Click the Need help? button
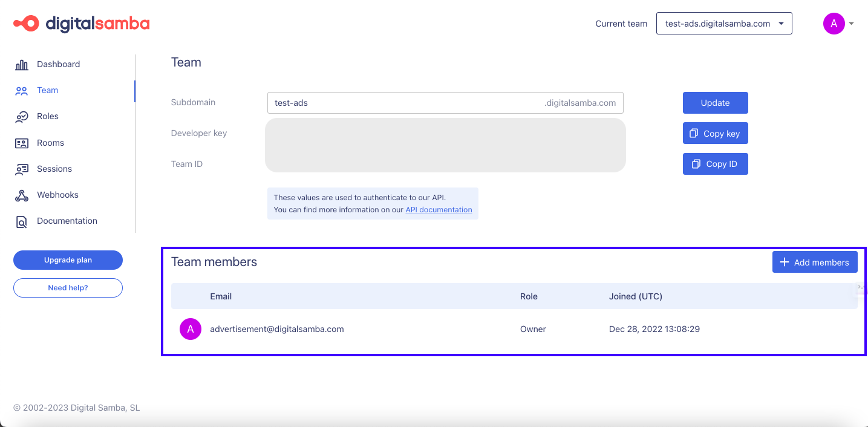Screen dimensions: 868x427 (68, 288)
